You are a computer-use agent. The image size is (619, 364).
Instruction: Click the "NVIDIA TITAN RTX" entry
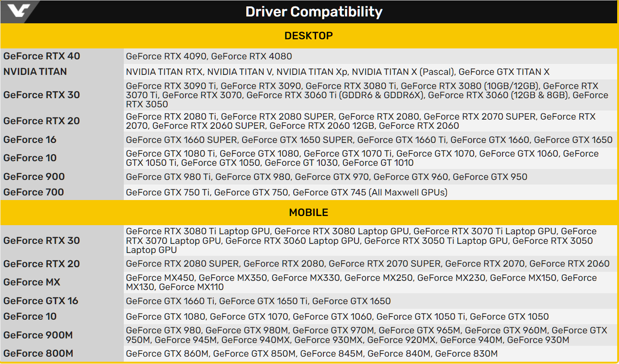click(x=164, y=72)
